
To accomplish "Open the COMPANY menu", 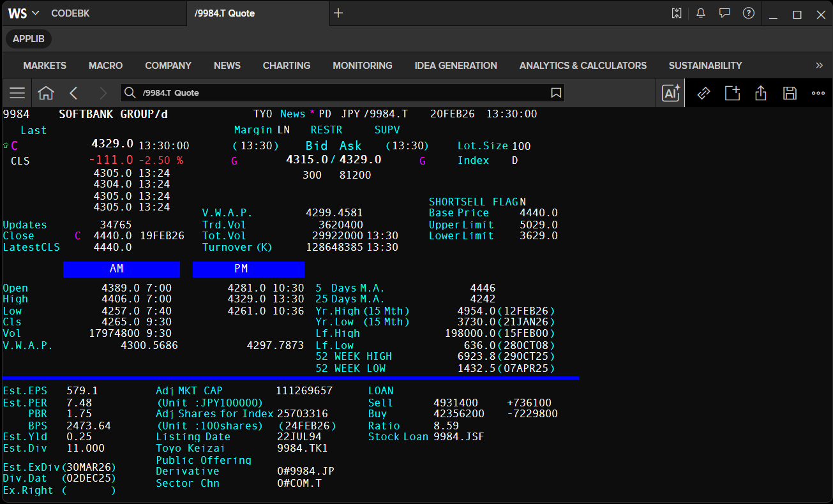I will coord(168,66).
